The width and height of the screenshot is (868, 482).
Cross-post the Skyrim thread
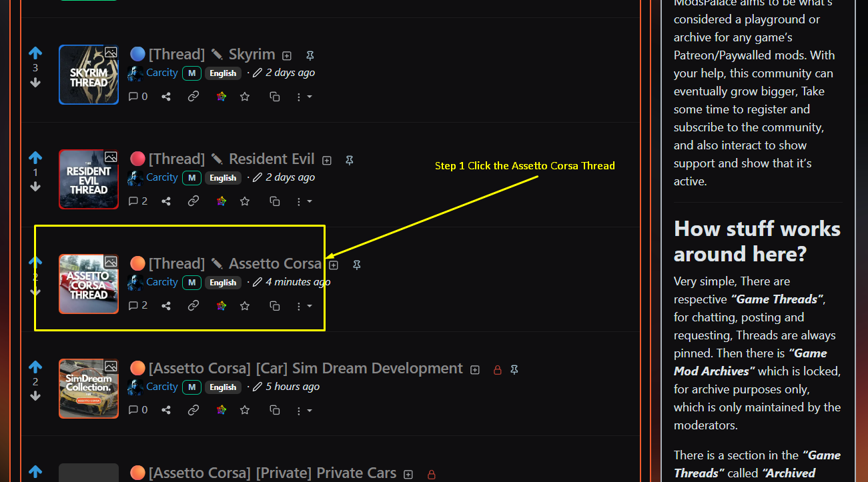275,97
